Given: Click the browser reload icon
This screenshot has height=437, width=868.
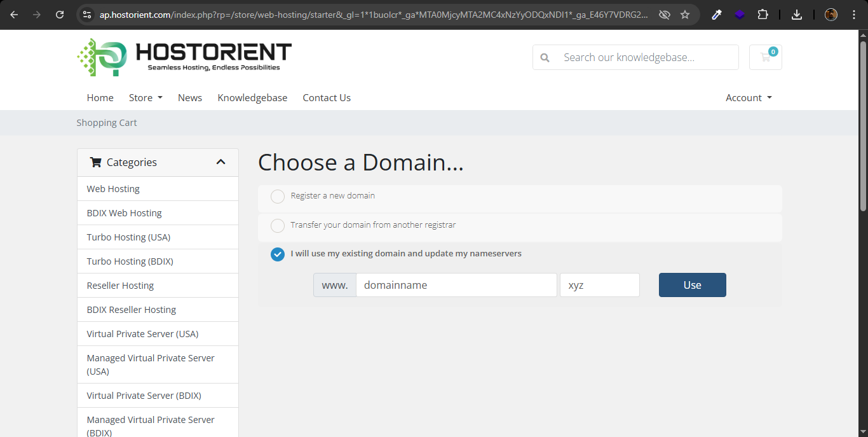Looking at the screenshot, I should tap(60, 15).
